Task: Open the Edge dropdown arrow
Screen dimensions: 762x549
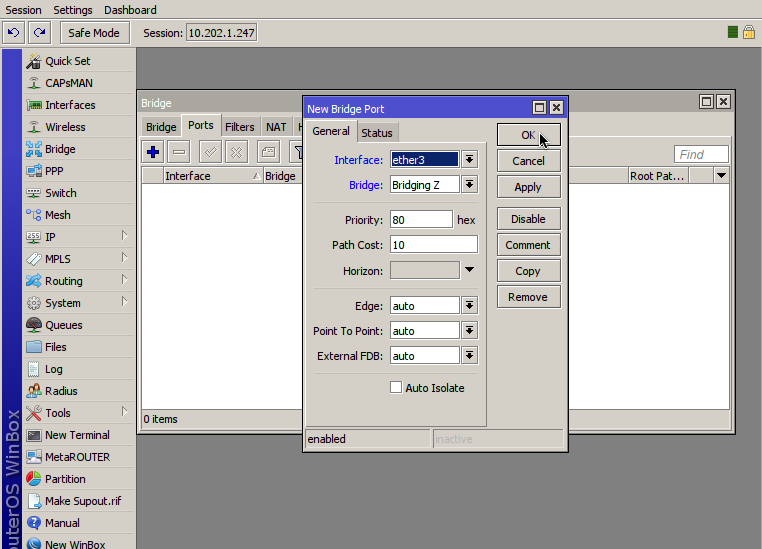Action: pyautogui.click(x=469, y=306)
